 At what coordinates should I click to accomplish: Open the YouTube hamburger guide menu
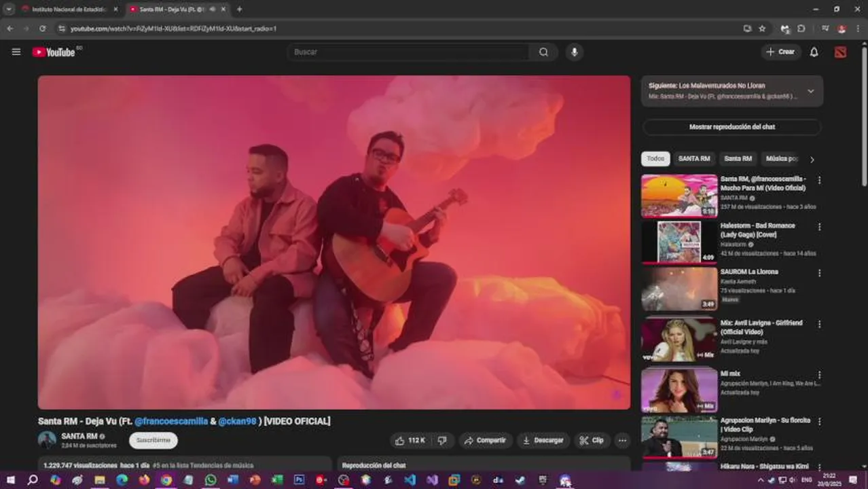[x=16, y=52]
